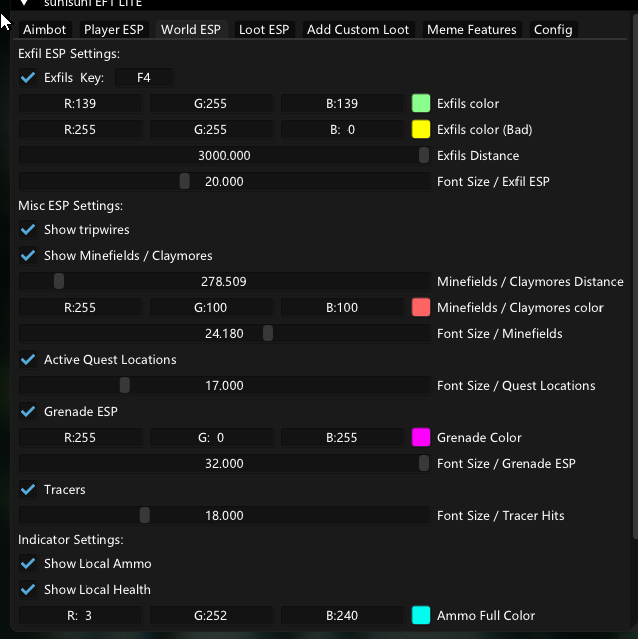Viewport: 638px width, 639px height.
Task: Disable Show Local Health
Action: [x=28, y=589]
